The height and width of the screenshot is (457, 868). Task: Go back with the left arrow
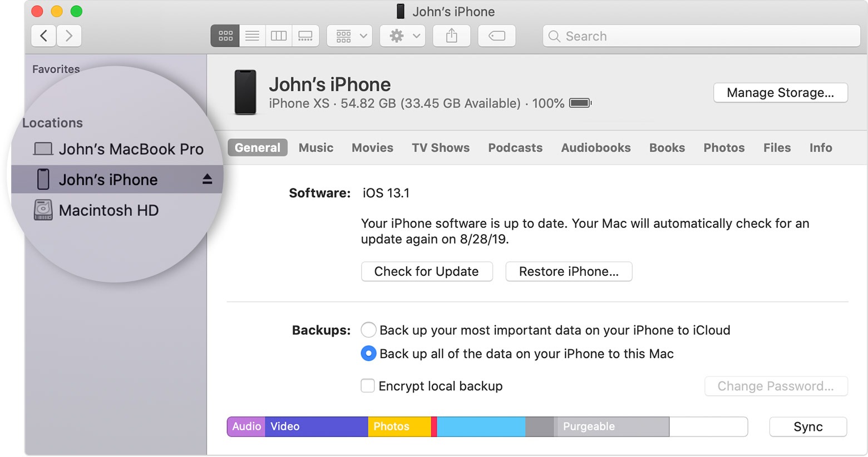coord(43,36)
